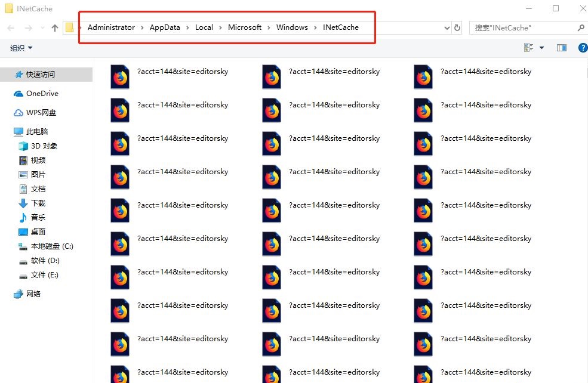Open the 桌面 desktop icon
Viewport: 588px width, 383px height.
[23, 232]
